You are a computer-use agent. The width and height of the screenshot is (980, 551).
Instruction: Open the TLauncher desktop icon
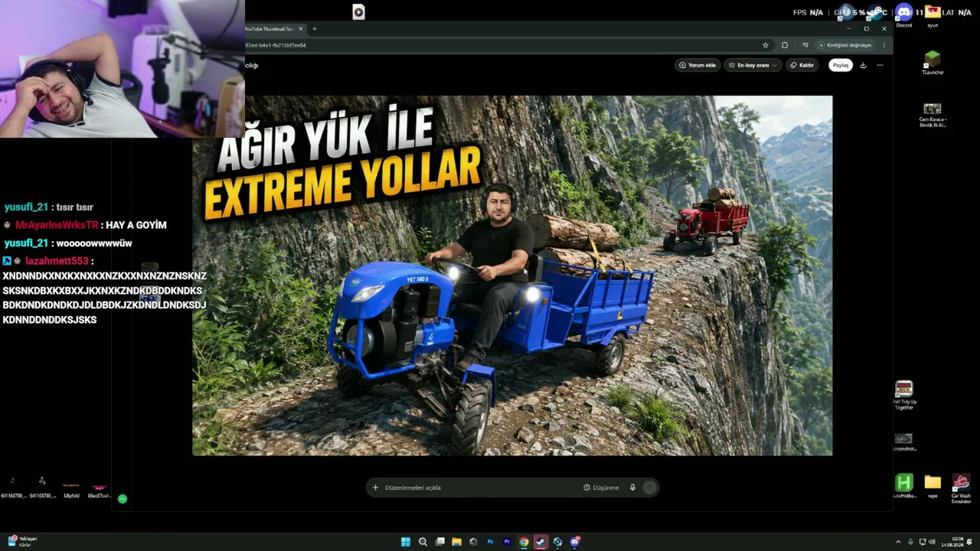pyautogui.click(x=933, y=63)
